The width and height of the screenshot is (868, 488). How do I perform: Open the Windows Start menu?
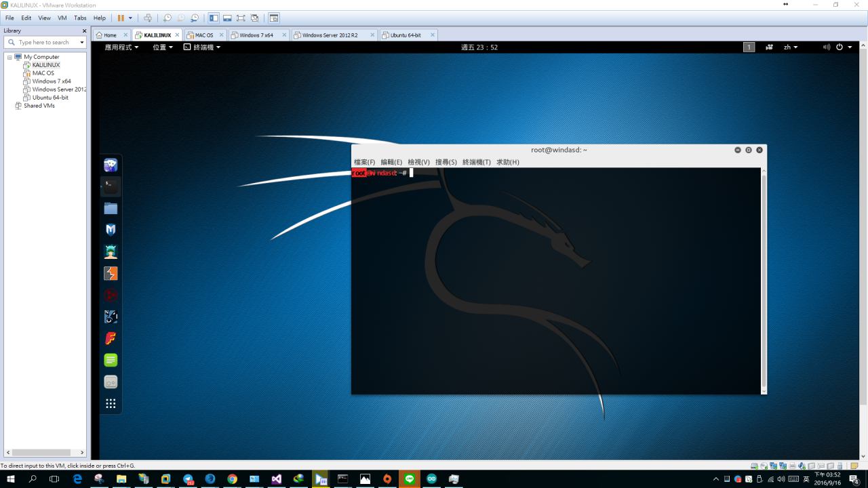coord(11,479)
